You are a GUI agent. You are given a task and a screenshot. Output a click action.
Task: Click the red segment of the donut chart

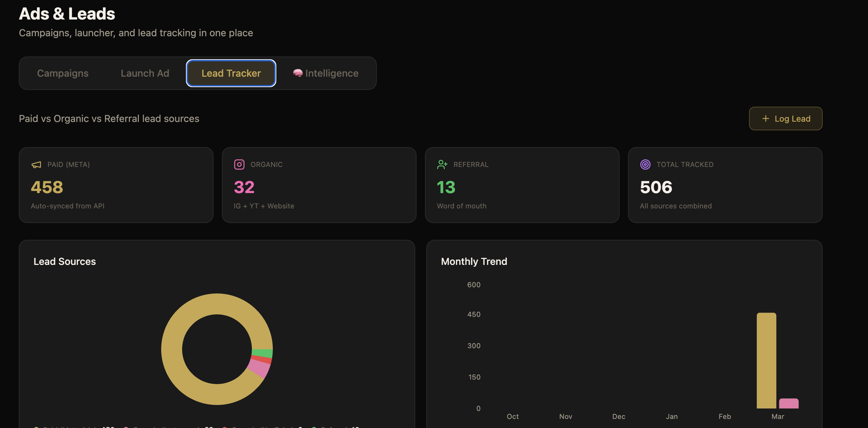262,359
